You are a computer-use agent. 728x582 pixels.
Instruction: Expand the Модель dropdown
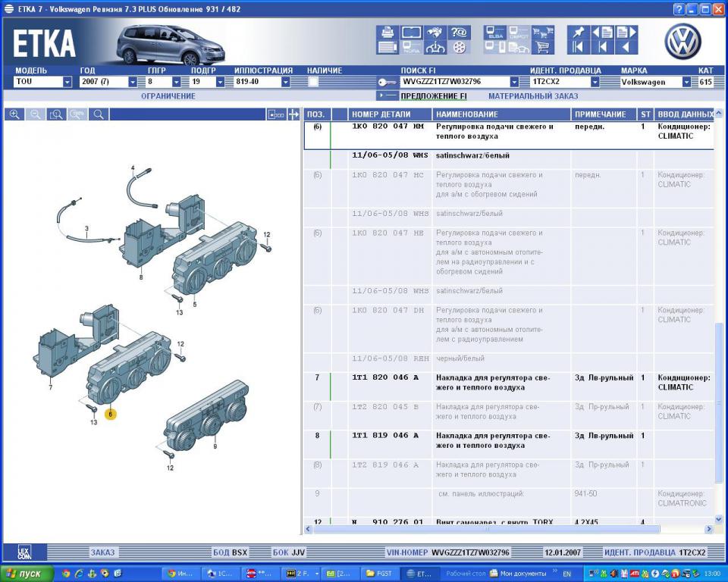click(67, 82)
